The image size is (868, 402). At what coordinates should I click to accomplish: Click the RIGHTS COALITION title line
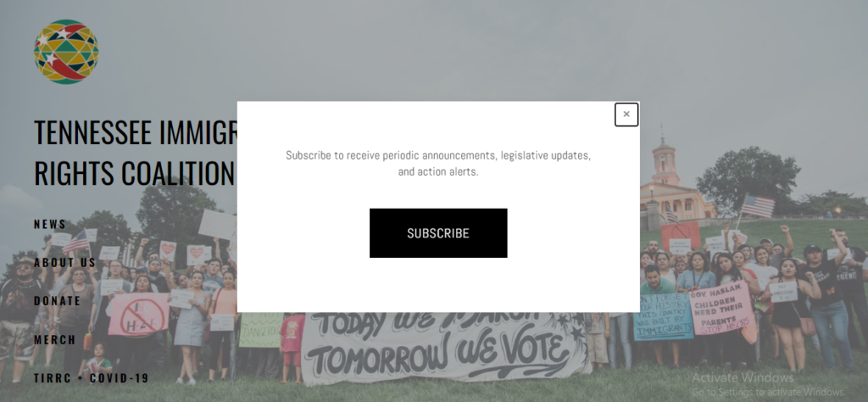pos(135,173)
